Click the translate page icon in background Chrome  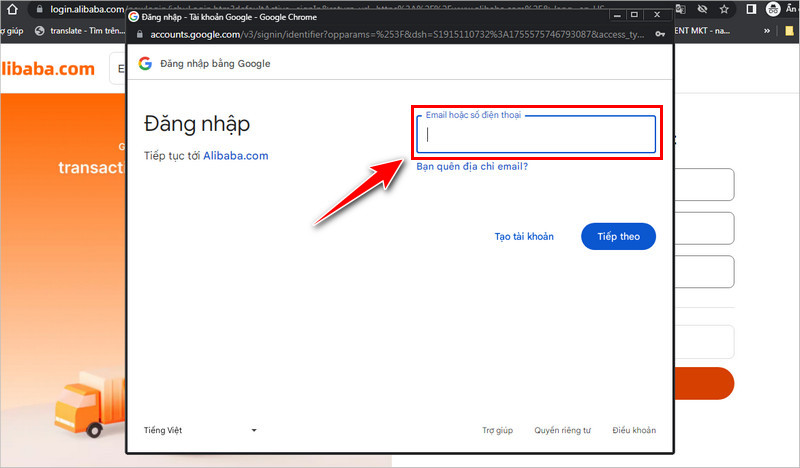[681, 9]
